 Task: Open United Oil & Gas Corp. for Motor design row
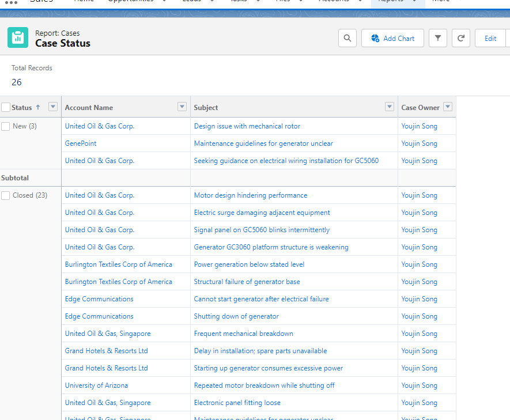point(100,195)
